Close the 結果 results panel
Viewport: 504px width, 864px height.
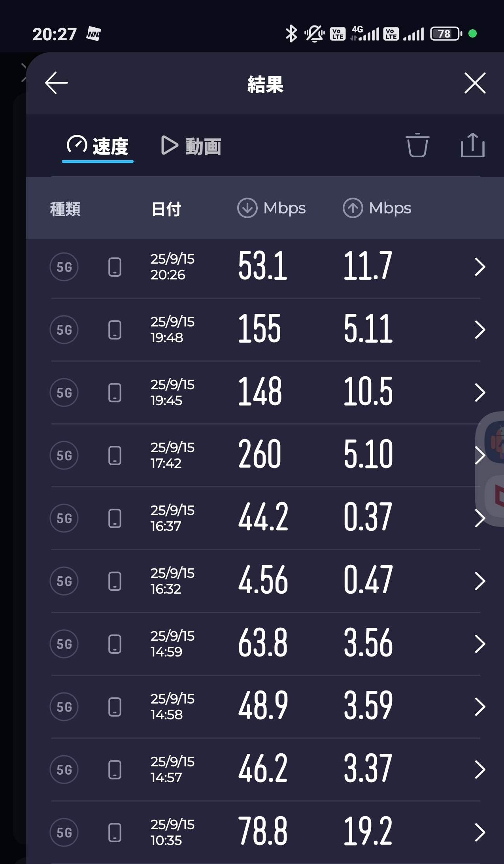coord(475,83)
